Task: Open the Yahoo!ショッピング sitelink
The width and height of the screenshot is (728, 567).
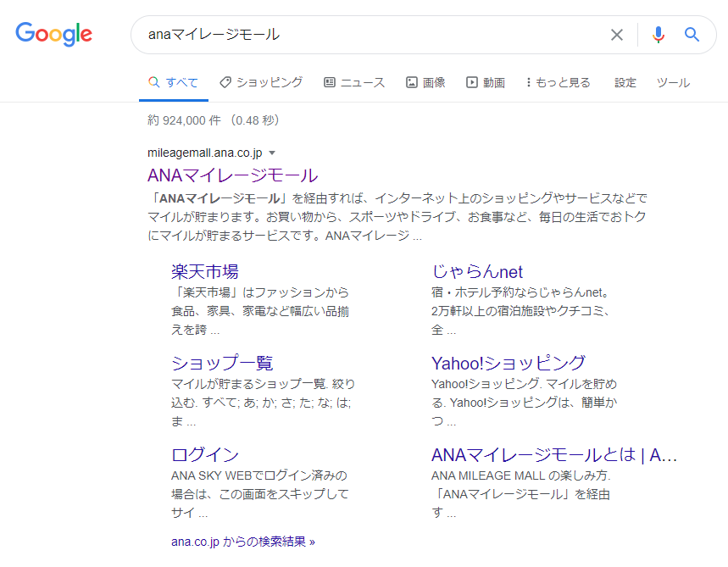Action: tap(508, 363)
